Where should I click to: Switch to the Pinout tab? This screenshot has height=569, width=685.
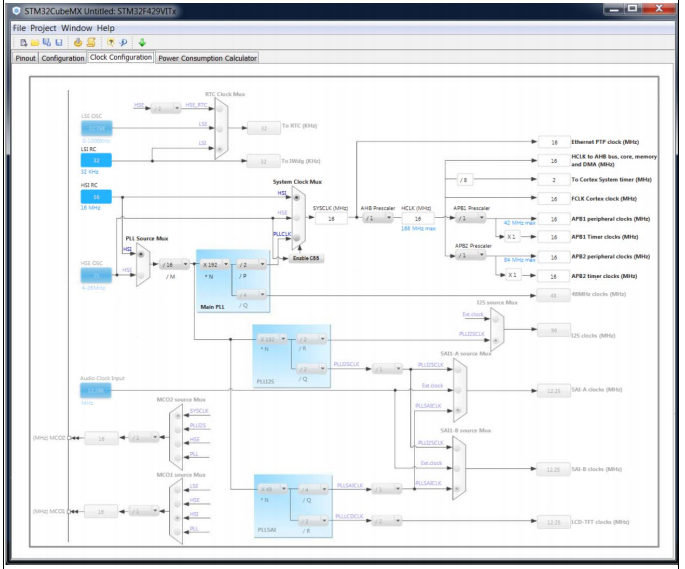(25, 58)
